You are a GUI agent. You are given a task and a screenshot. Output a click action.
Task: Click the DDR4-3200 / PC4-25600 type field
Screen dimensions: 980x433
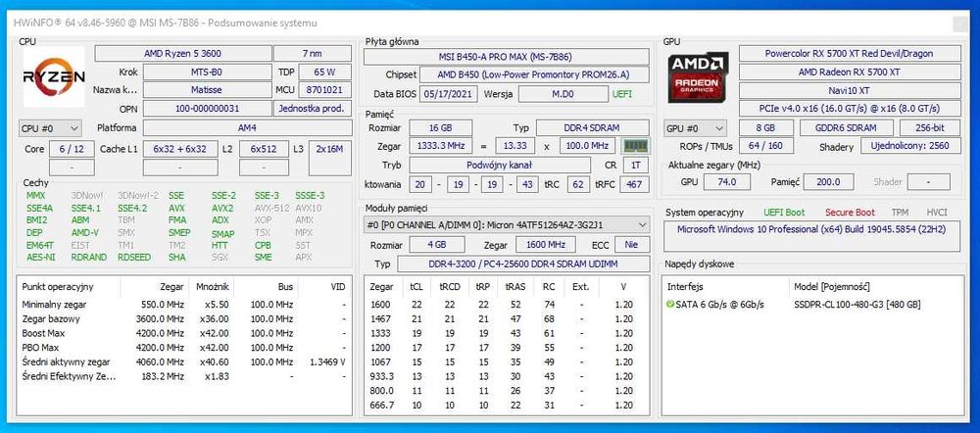[x=522, y=264]
